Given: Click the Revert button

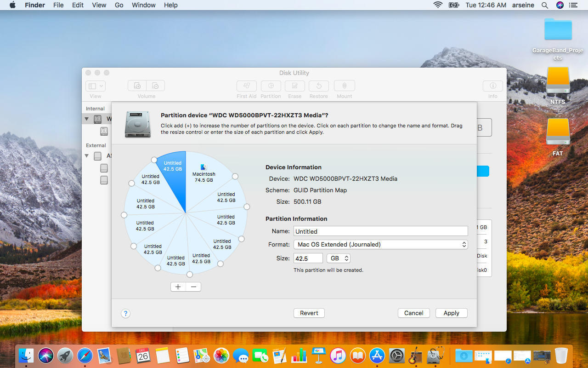Looking at the screenshot, I should coord(309,313).
